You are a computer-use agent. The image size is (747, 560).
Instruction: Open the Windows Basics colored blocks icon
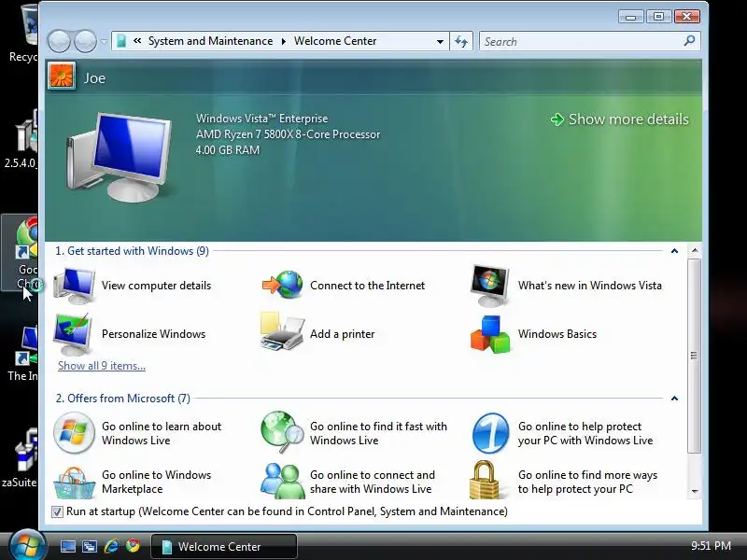coord(490,334)
